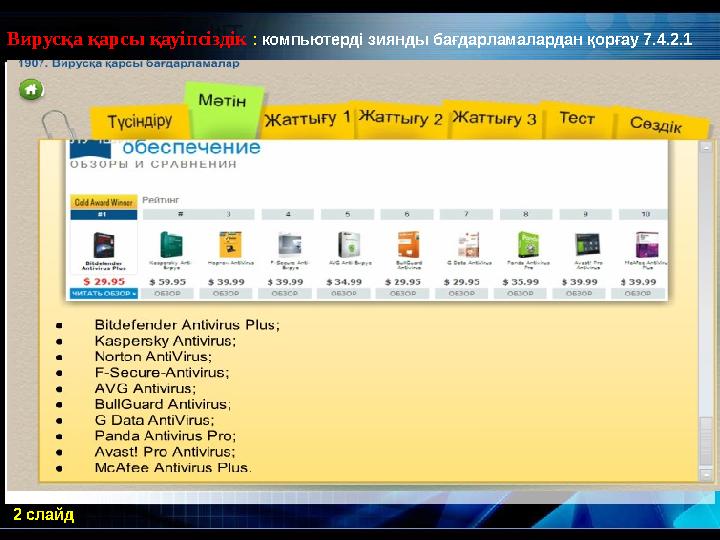Click 'G Data AntiVirus;' list item

click(154, 420)
